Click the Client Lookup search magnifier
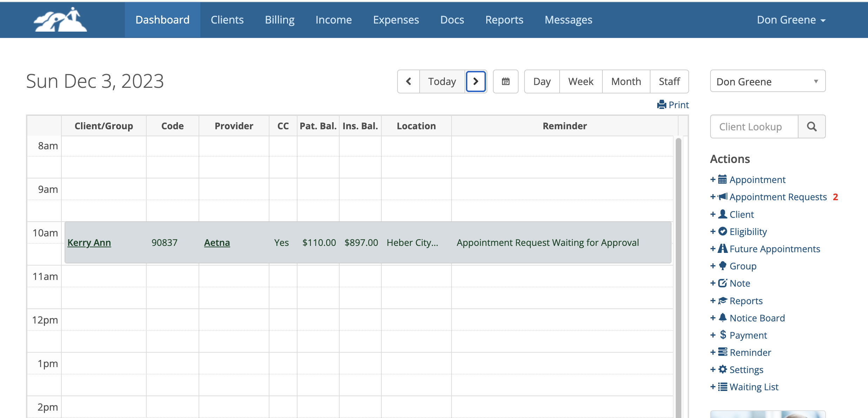 (x=812, y=126)
